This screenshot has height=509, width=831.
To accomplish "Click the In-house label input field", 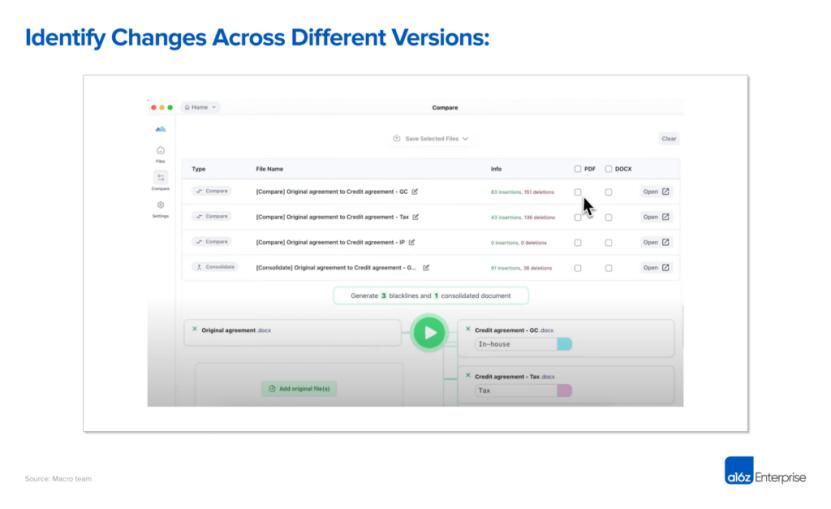I will pos(516,344).
